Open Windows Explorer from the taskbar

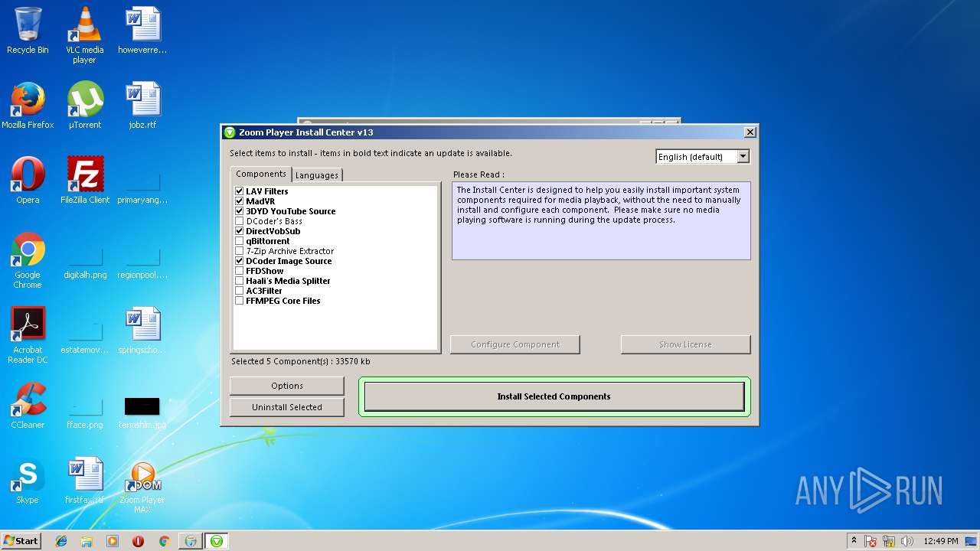[87, 541]
